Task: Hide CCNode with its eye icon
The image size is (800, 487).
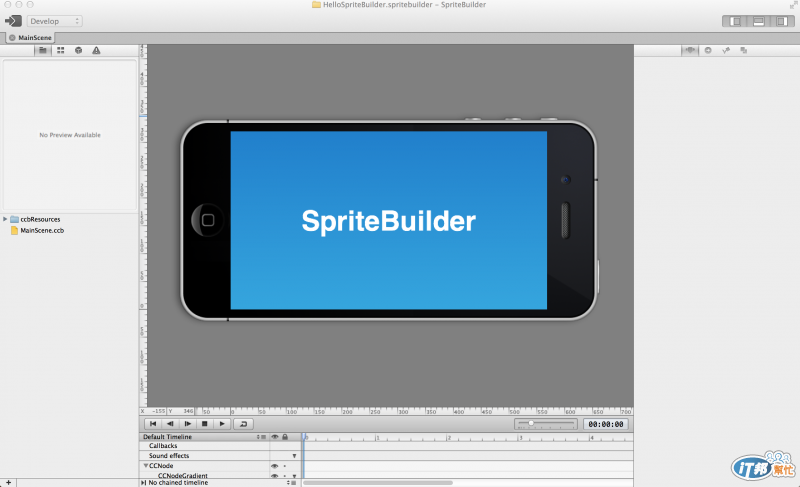Action: point(274,466)
